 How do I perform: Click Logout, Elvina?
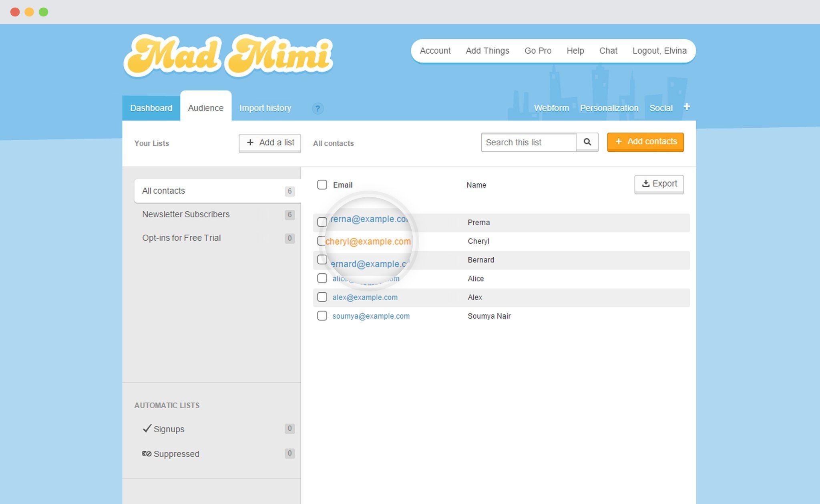click(x=659, y=51)
